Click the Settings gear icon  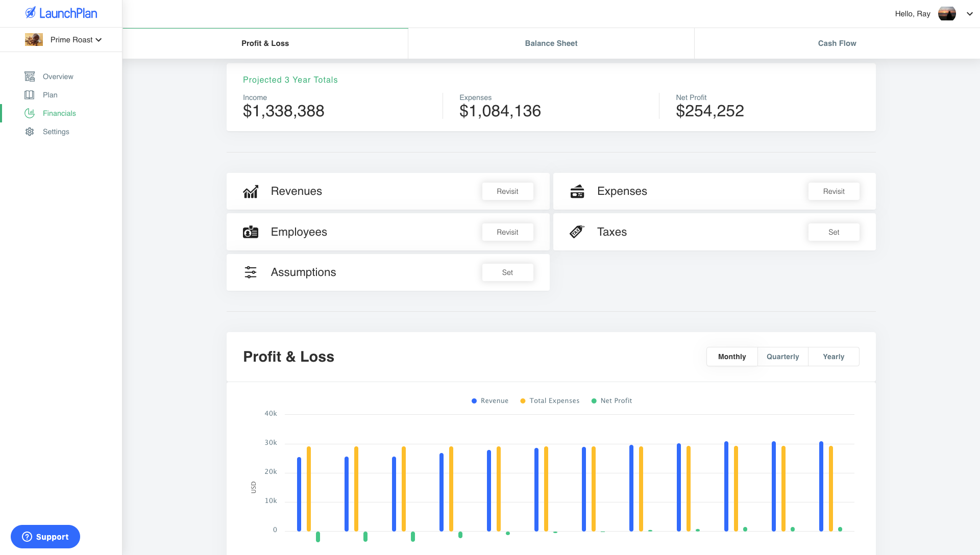click(x=30, y=132)
